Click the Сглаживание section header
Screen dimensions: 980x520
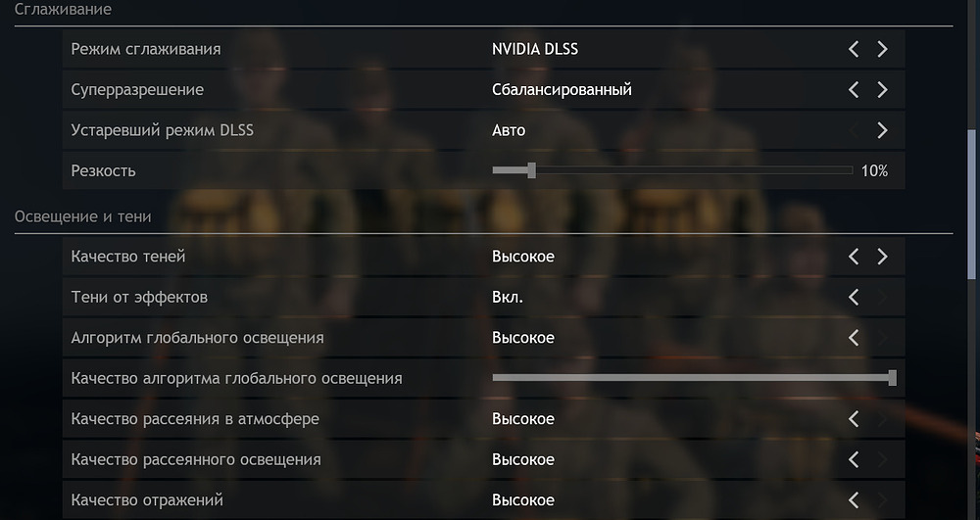(x=63, y=10)
